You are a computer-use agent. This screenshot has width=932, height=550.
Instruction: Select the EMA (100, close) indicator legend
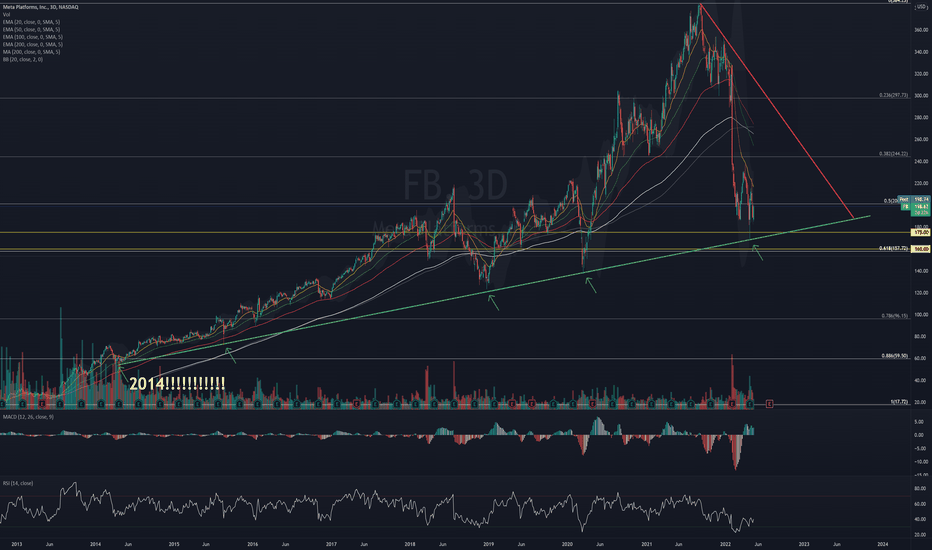[x=33, y=37]
